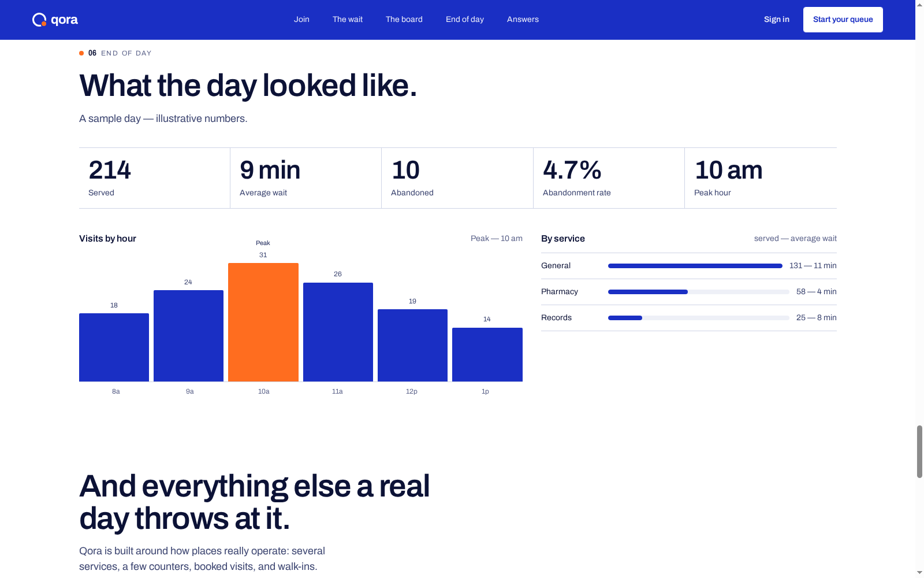Click the 'And everything else' heading

pos(255,502)
